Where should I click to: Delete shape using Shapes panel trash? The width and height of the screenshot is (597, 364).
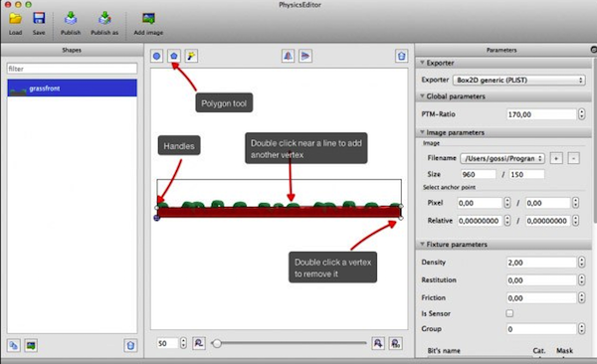tap(130, 346)
